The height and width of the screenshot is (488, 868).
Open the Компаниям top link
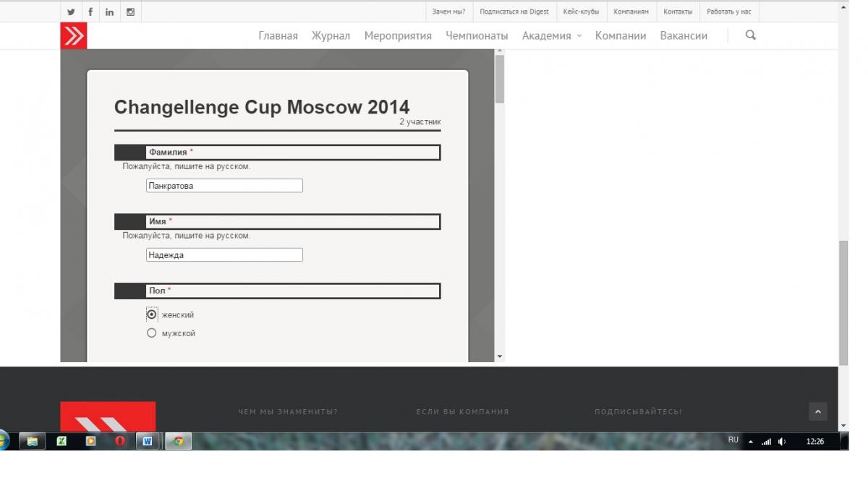[x=631, y=12]
